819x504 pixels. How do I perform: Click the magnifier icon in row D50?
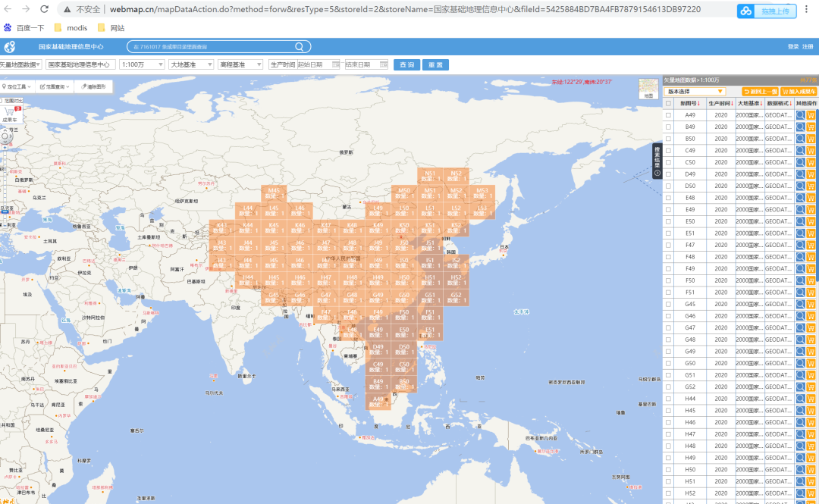(800, 186)
